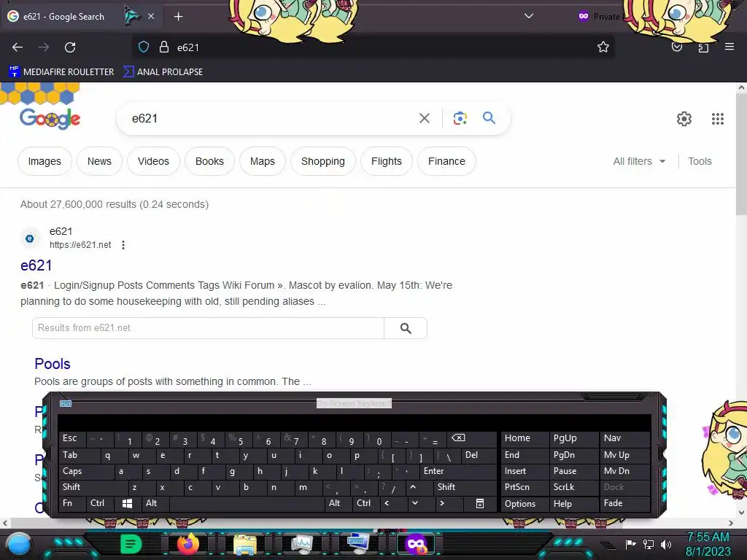Bookmark this page with the star icon
The height and width of the screenshot is (560, 747).
(603, 47)
